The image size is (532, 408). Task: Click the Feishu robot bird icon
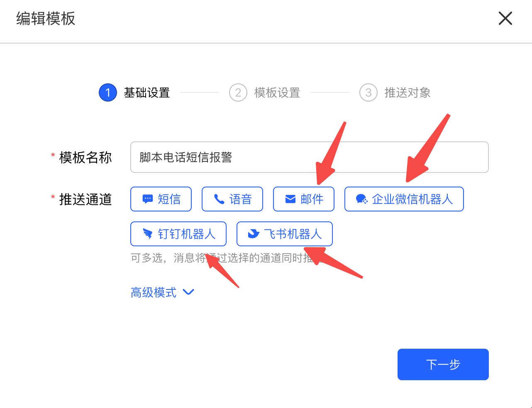pyautogui.click(x=254, y=234)
